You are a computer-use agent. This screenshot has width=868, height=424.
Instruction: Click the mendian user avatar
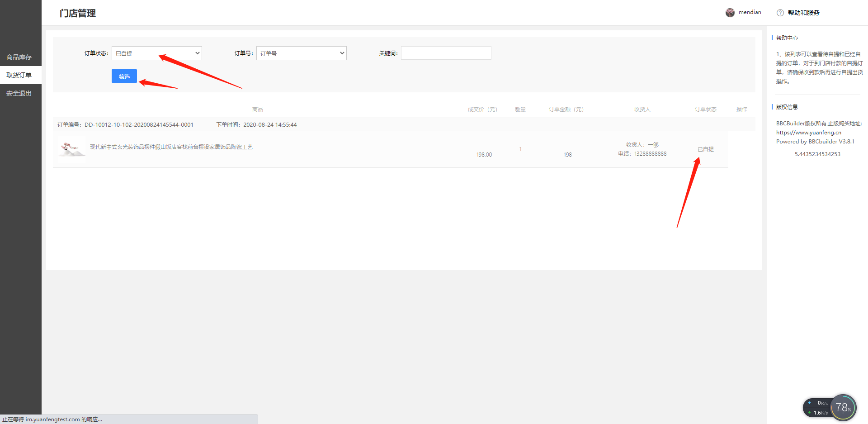730,12
